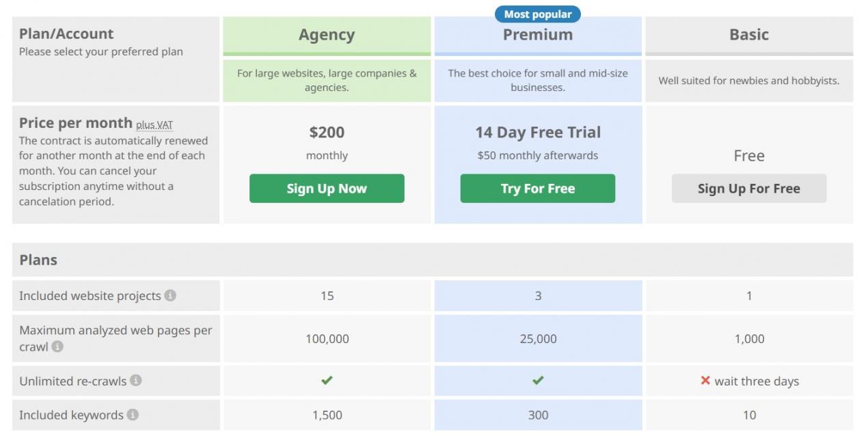The width and height of the screenshot is (868, 434).
Task: Click red X in Basic re-crawls cell
Action: (705, 381)
